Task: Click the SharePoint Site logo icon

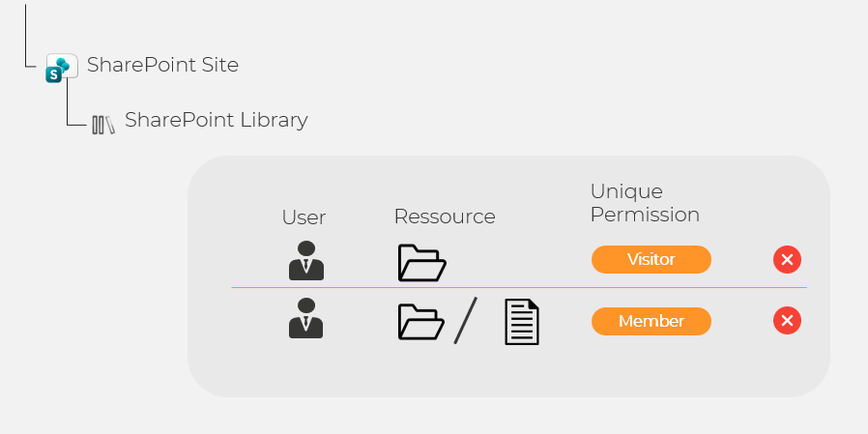Action: click(x=61, y=68)
